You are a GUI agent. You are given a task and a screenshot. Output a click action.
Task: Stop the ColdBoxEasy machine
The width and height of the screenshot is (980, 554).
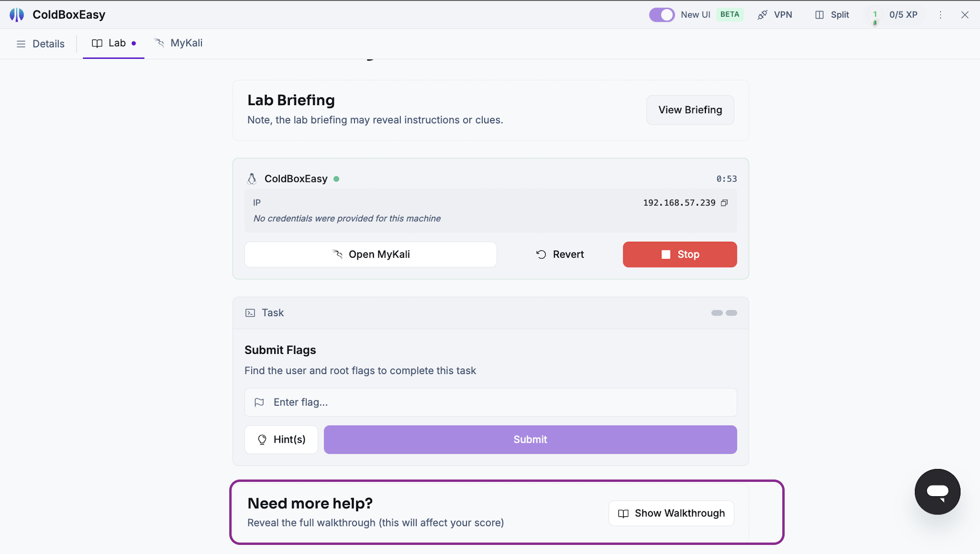680,255
